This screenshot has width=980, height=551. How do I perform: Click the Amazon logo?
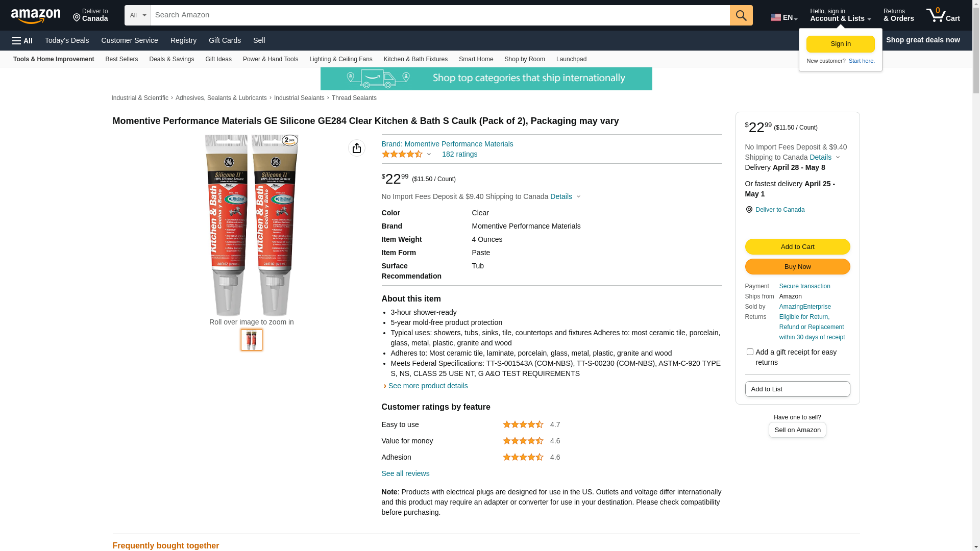pyautogui.click(x=36, y=16)
